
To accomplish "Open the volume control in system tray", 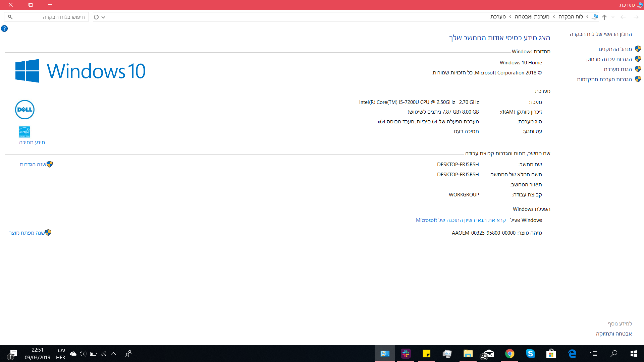I will coord(83,354).
